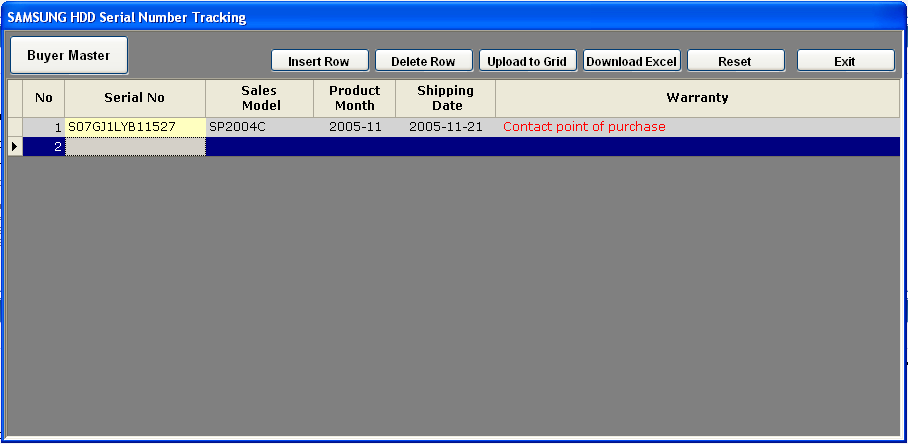
Task: Click the Insert Row button
Action: tap(320, 61)
